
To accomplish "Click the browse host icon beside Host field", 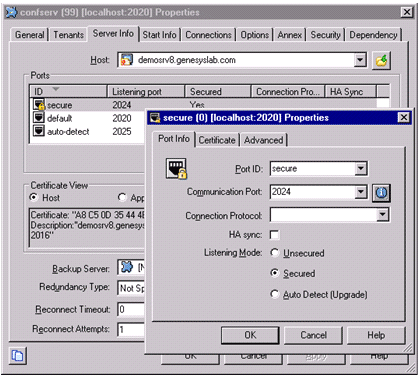I will point(381,60).
